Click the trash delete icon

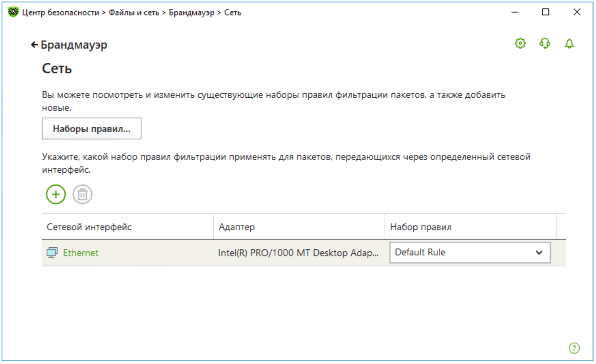pos(82,195)
